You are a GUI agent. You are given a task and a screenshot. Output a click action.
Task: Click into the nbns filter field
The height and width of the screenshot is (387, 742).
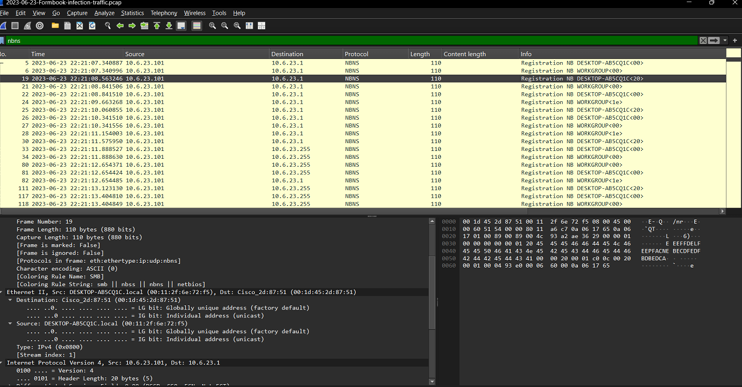pyautogui.click(x=352, y=41)
